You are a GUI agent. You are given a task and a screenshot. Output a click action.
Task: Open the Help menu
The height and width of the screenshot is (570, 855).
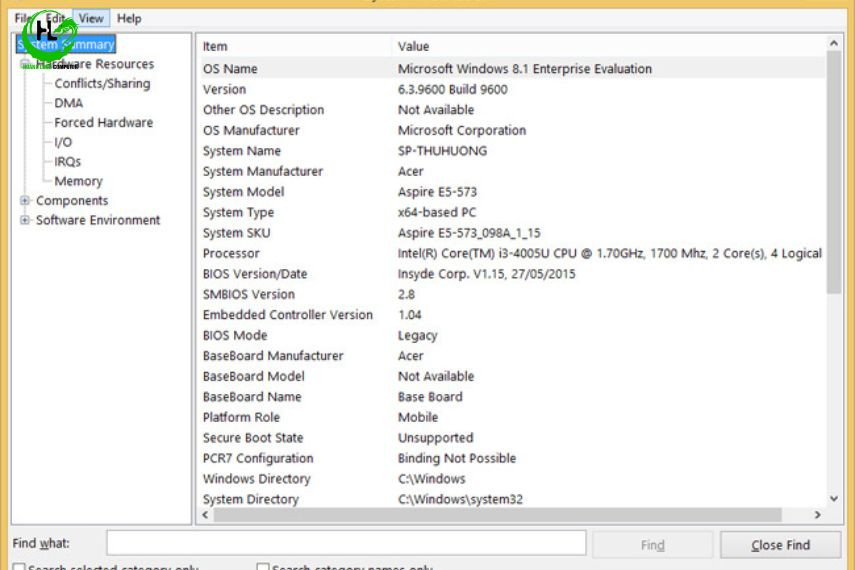129,19
